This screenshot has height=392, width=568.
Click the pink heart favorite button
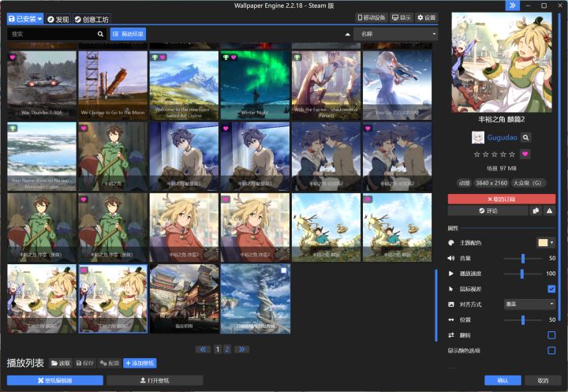526,154
